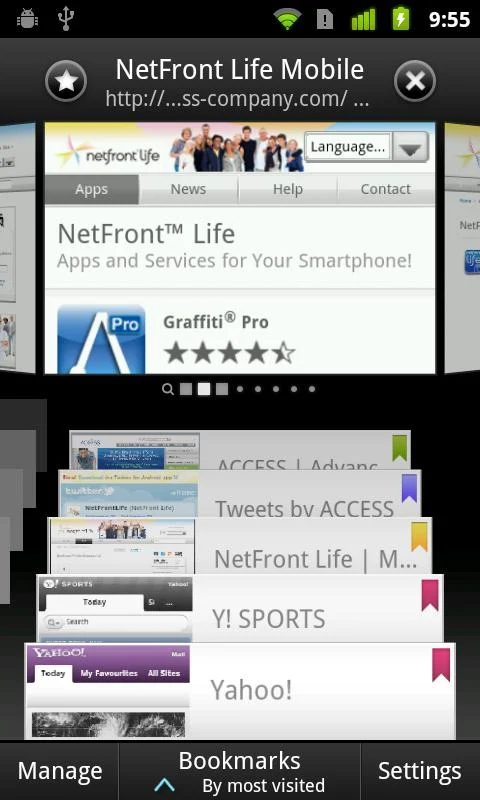Screen dimensions: 480x800
Task: Click the Manage button
Action: [x=60, y=771]
